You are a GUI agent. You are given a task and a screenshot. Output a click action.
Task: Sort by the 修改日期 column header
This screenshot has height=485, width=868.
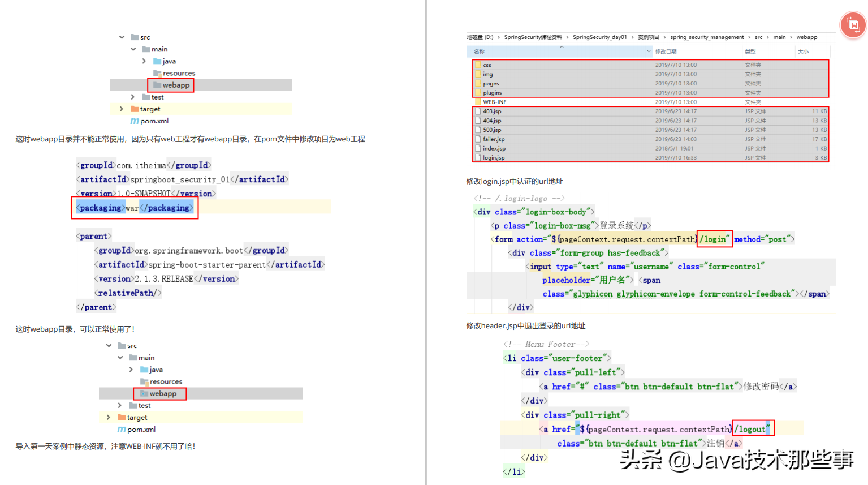666,51
